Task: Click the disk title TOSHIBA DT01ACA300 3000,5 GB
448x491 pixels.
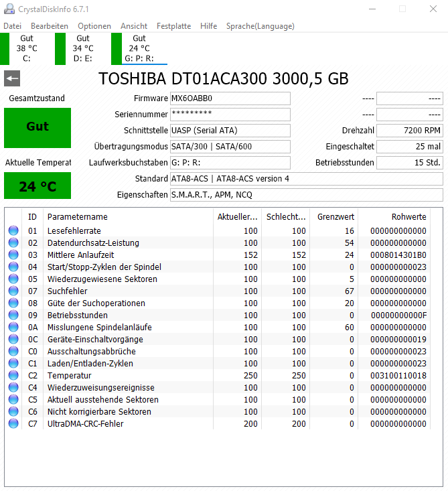Action: pyautogui.click(x=224, y=78)
